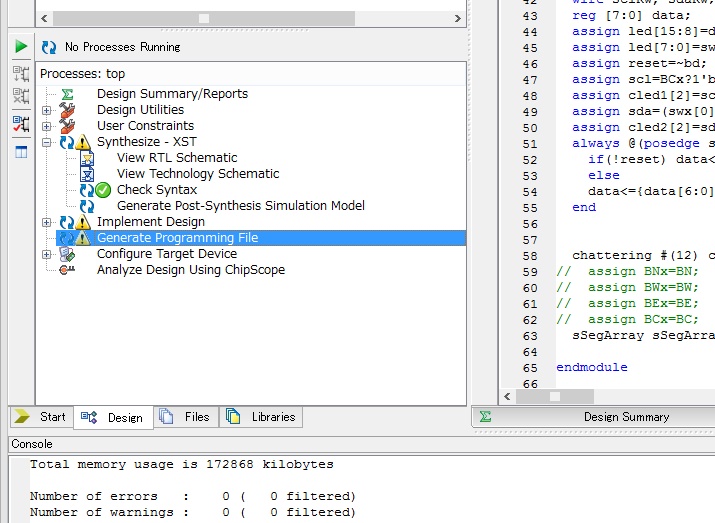715x523 pixels.
Task: Click the Configure Target Device icon
Action: (x=67, y=254)
